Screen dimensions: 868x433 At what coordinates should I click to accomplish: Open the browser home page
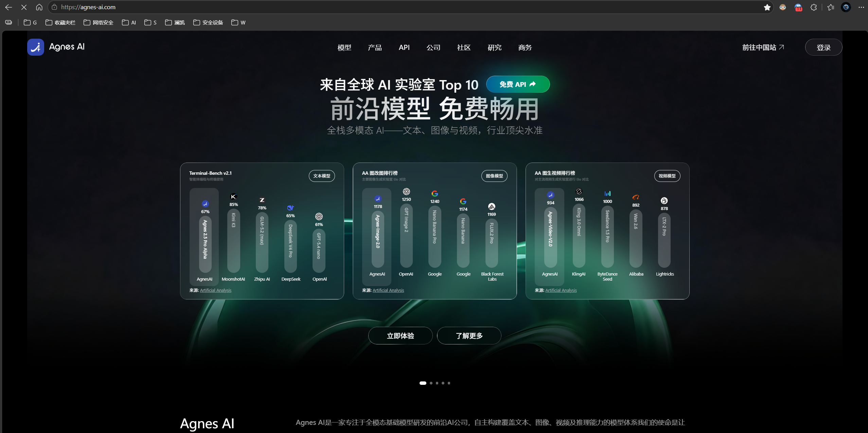39,7
